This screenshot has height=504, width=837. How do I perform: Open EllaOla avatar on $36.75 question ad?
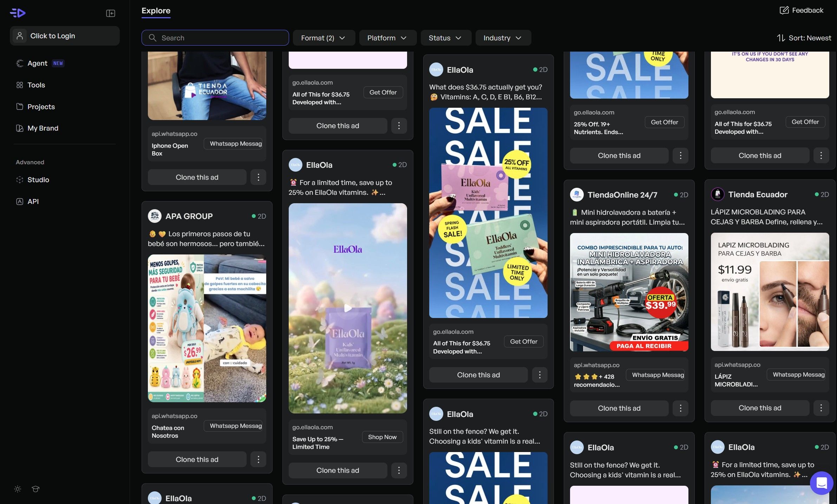[x=436, y=70]
